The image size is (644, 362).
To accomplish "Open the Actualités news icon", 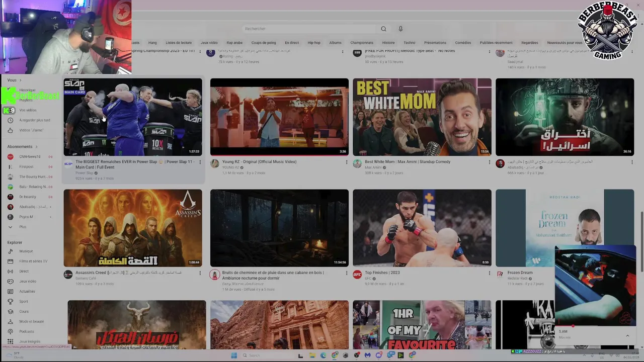I will pos(10,292).
